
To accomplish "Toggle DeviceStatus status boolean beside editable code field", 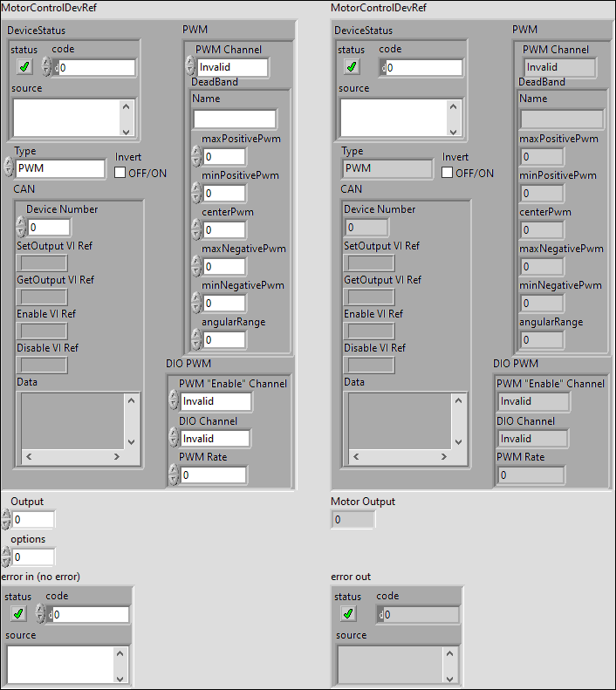I will click(x=24, y=67).
